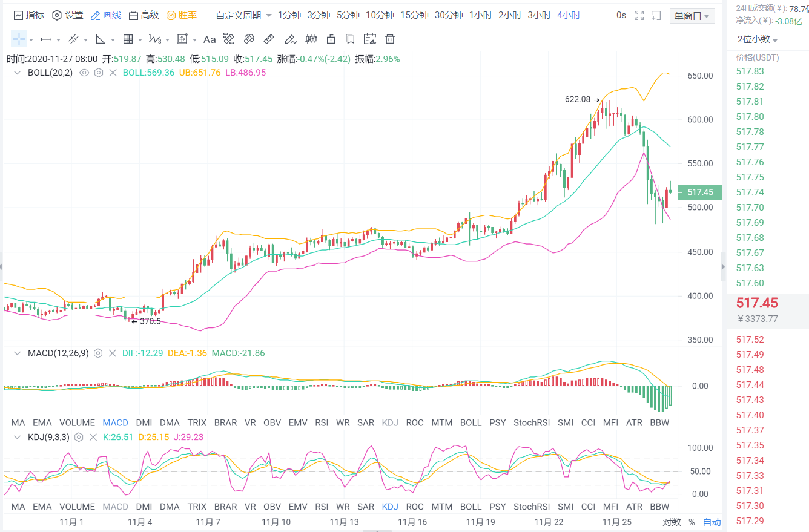This screenshot has height=532, width=809.
Task: Select the ruler measurement tool
Action: click(269, 39)
